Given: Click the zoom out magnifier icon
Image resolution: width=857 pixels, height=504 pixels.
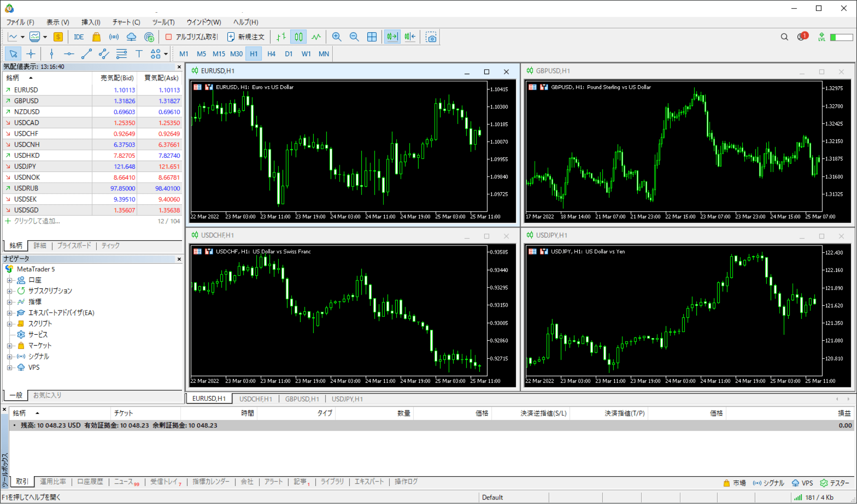Looking at the screenshot, I should coord(354,37).
